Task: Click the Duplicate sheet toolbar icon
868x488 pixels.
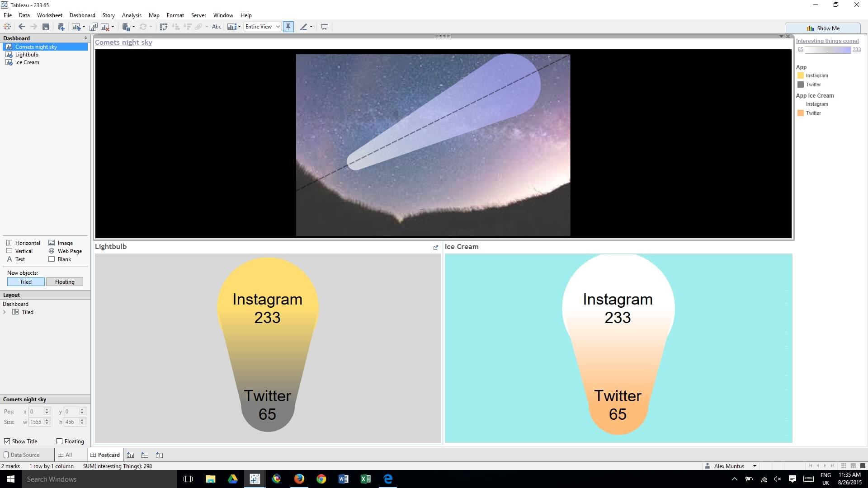Action: [94, 27]
